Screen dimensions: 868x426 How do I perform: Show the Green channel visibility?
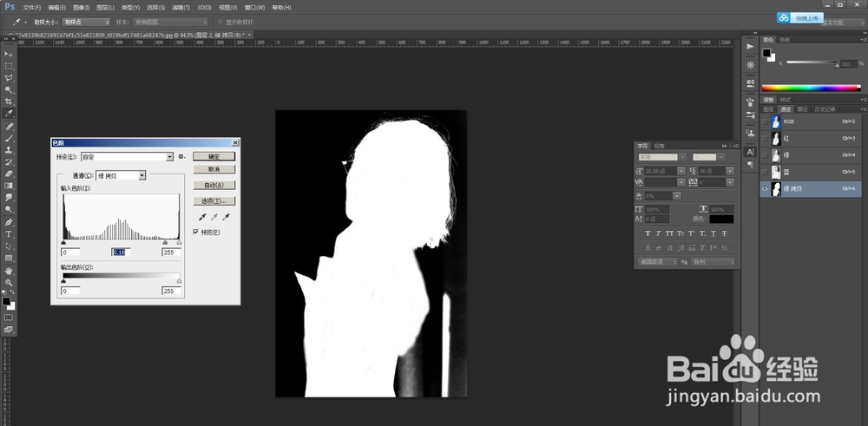[766, 155]
